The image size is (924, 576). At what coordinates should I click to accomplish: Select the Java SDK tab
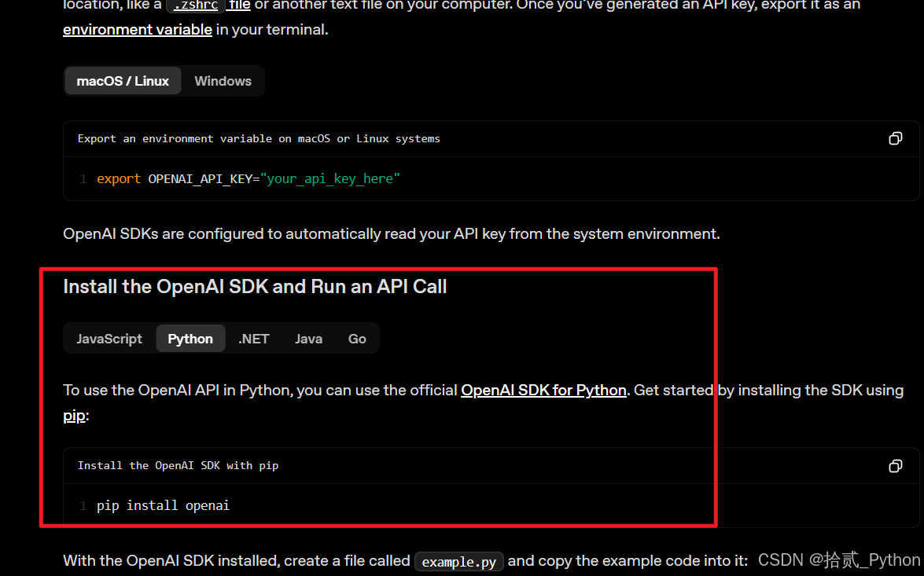point(309,339)
